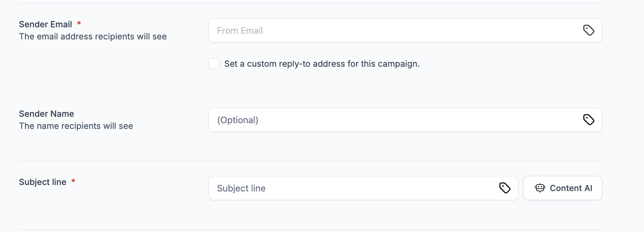
Task: Click the divider line above Sender Email section
Action: tap(311, 3)
